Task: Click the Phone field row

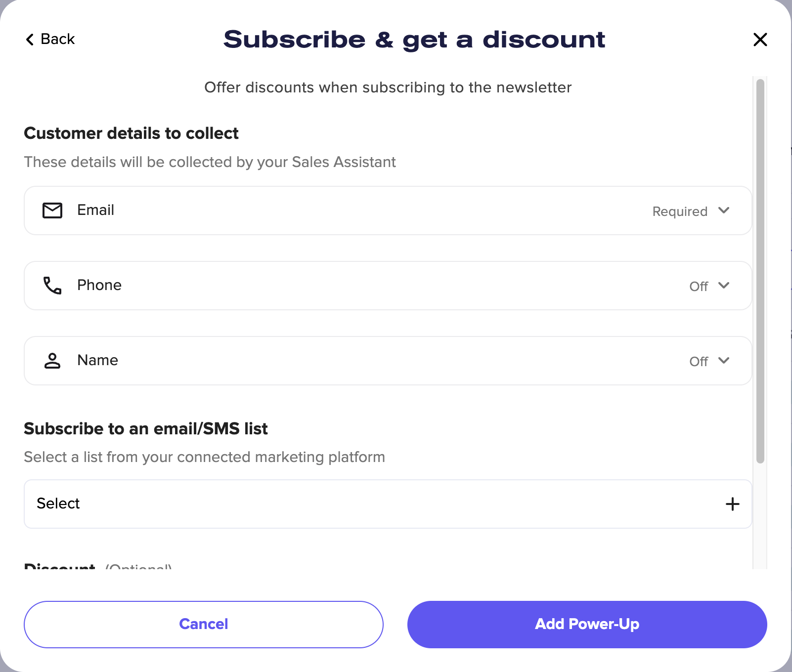Action: click(x=346, y=286)
